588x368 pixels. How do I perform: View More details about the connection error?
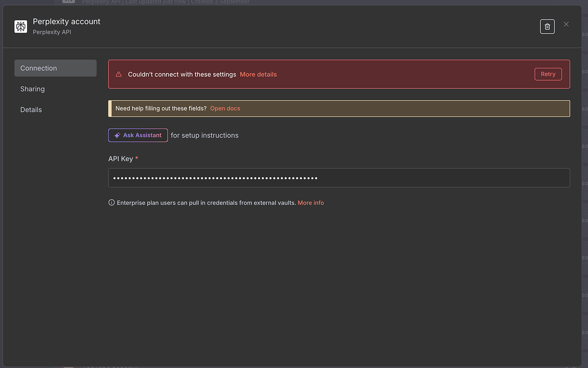tap(258, 74)
